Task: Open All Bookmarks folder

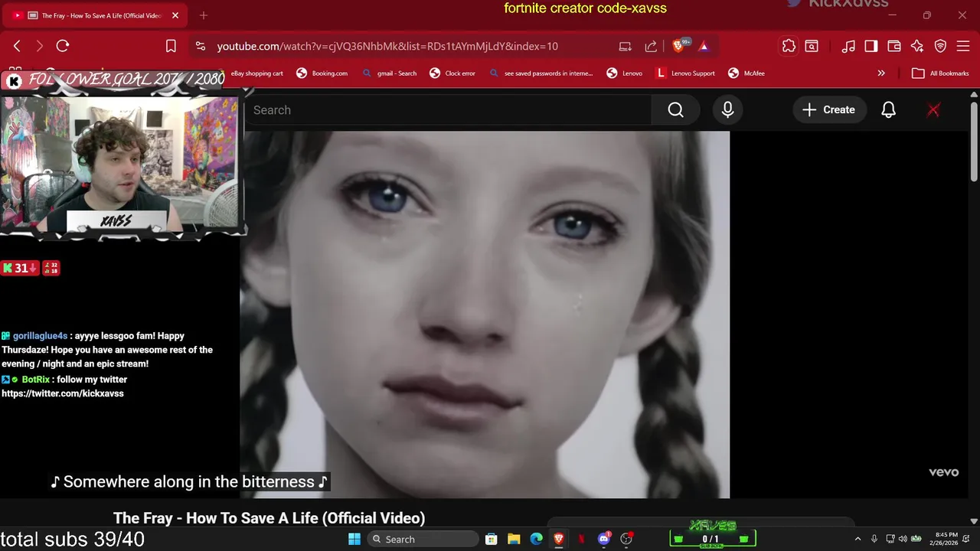Action: pyautogui.click(x=940, y=73)
